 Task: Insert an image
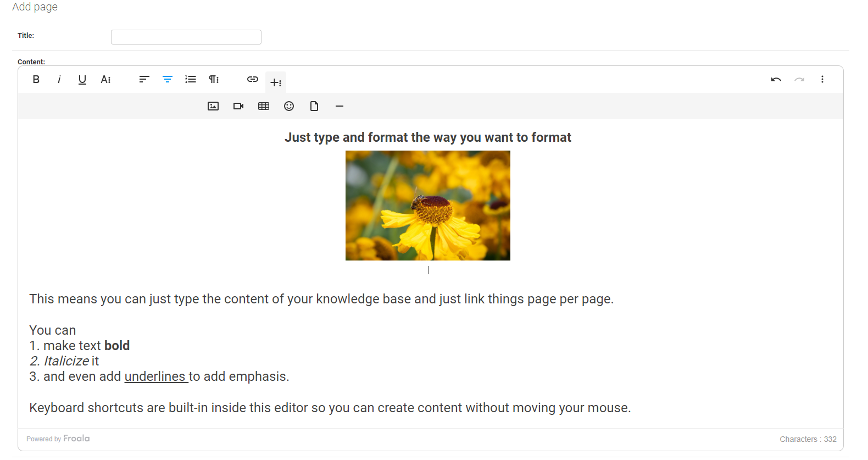coord(213,106)
